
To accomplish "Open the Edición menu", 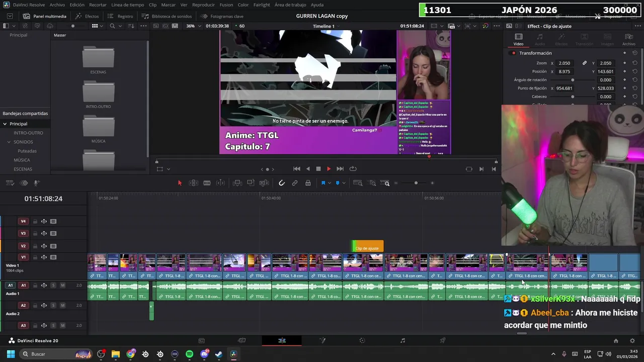I will pos(77,5).
